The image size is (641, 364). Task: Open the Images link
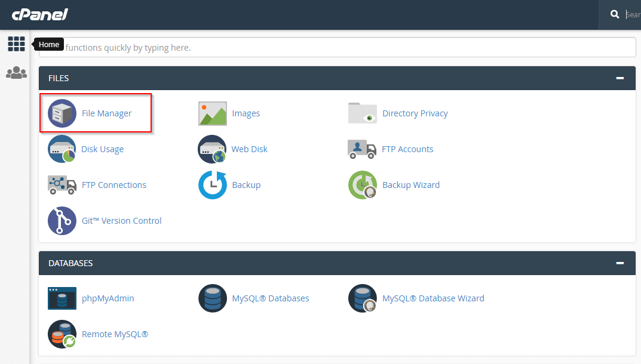pos(246,113)
